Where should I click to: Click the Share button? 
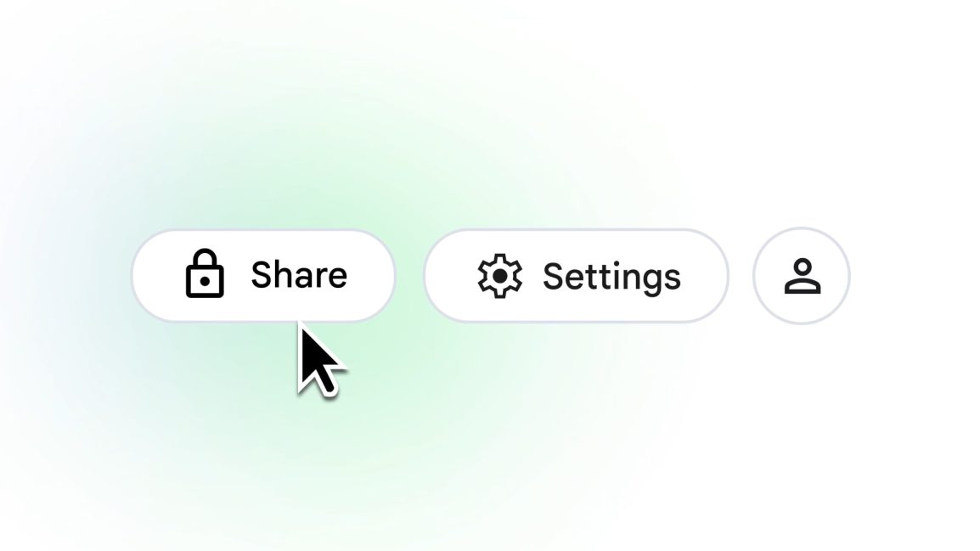(x=263, y=275)
